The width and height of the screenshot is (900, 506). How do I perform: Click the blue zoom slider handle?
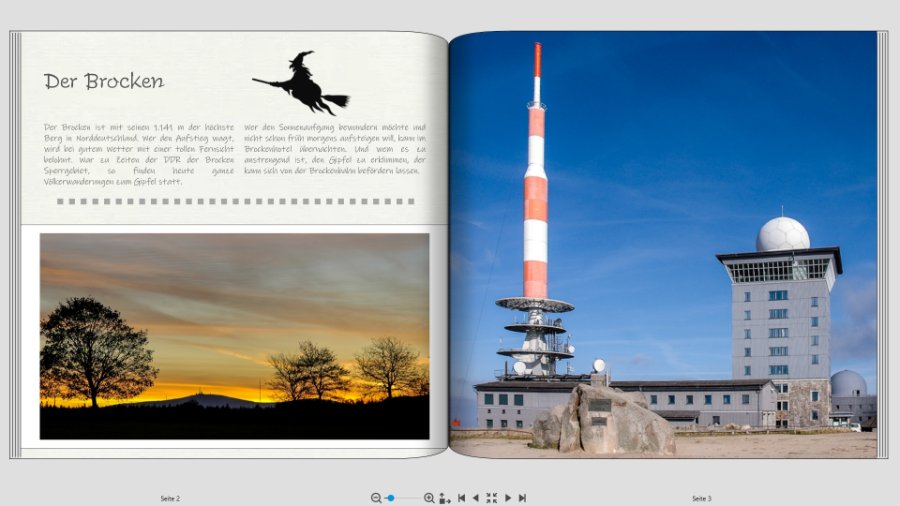click(x=391, y=498)
